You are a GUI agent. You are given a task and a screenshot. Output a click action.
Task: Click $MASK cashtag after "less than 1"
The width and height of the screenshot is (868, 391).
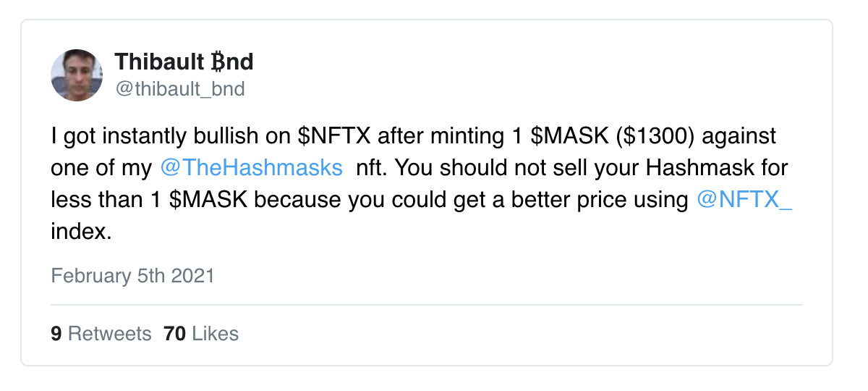click(209, 200)
